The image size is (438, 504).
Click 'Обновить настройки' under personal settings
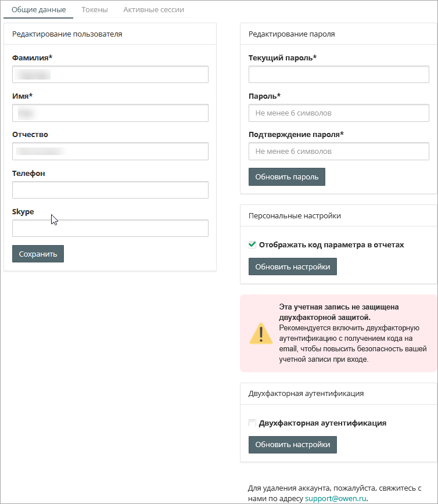point(292,267)
